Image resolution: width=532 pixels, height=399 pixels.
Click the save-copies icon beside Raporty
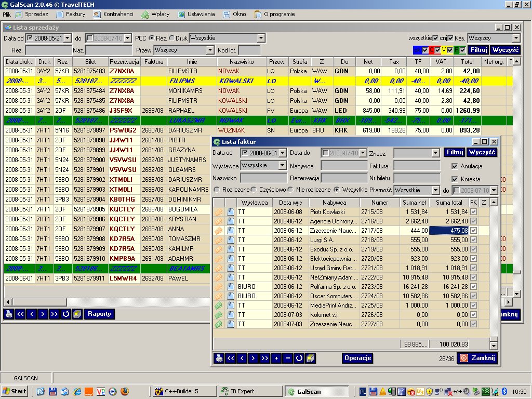77,314
